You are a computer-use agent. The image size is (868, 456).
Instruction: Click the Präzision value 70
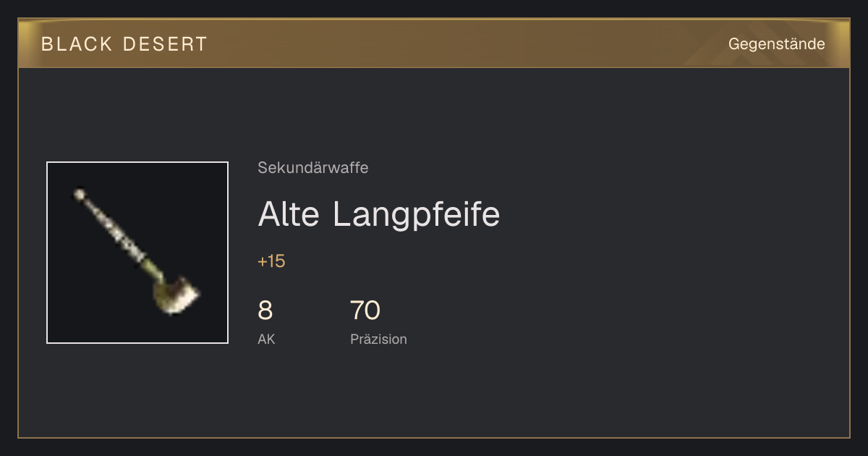(365, 311)
